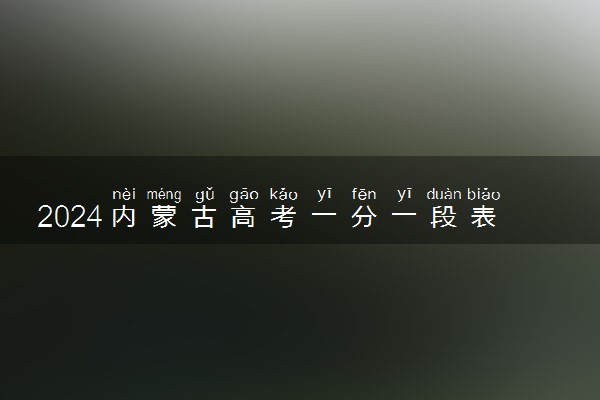Select the Chinese character 段
600x400 pixels.
[x=444, y=217]
